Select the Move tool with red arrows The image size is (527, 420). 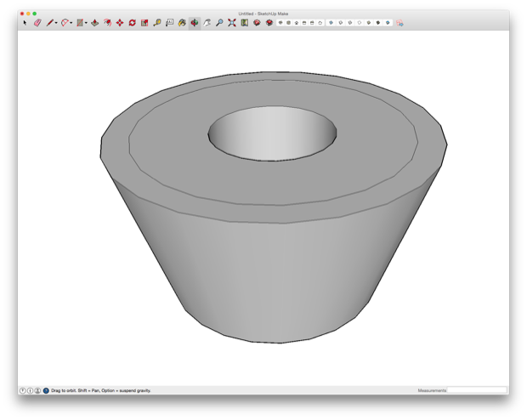click(x=120, y=23)
